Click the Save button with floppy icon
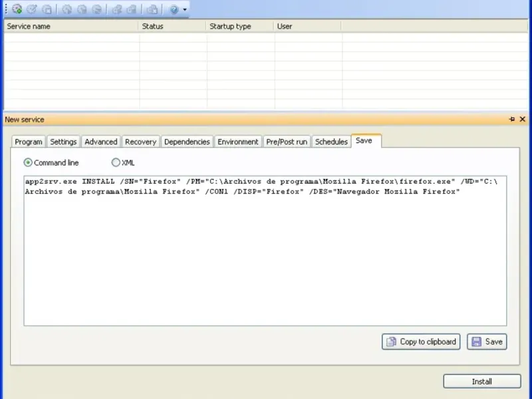Viewport: 532px width, 399px height. pyautogui.click(x=487, y=342)
